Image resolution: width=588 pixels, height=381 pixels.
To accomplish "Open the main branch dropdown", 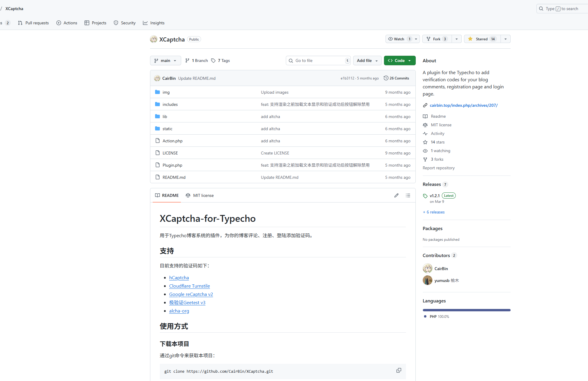I will point(165,60).
